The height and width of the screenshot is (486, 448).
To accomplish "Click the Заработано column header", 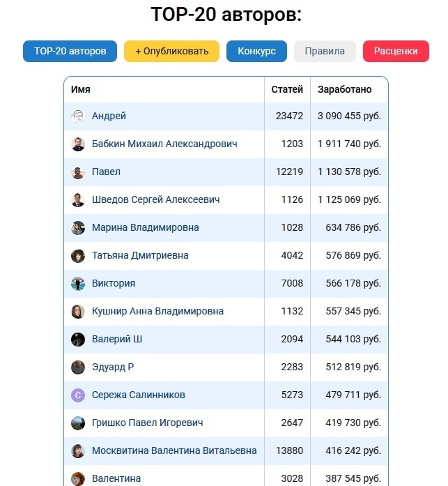I will pyautogui.click(x=345, y=90).
